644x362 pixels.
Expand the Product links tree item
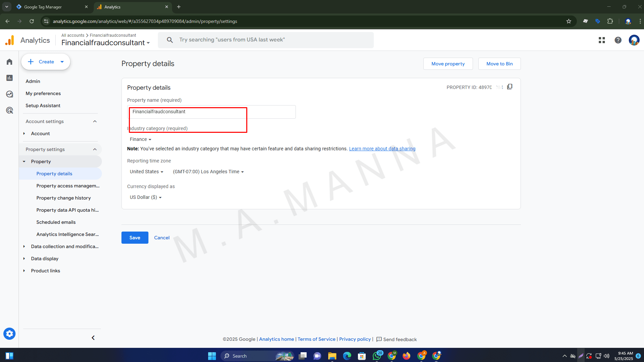[x=24, y=271]
